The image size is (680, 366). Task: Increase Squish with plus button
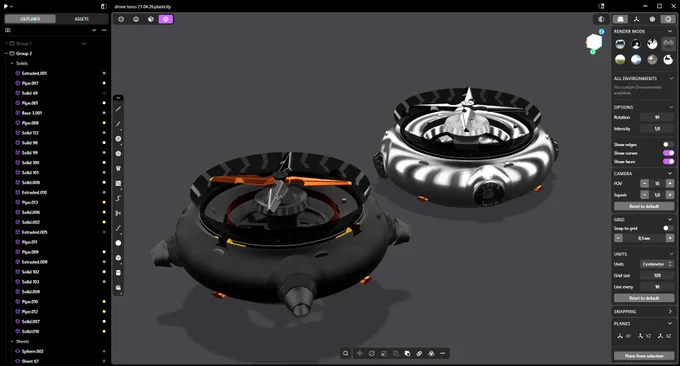coord(670,195)
